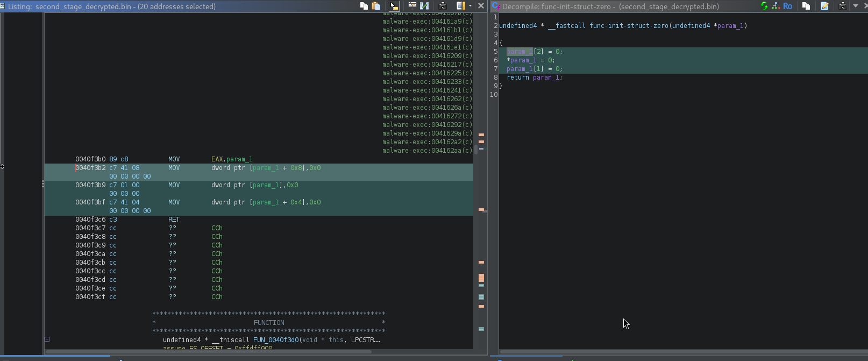The height and width of the screenshot is (361, 868).
Task: Click the Listing horizontal scrollbar
Action: [x=209, y=352]
